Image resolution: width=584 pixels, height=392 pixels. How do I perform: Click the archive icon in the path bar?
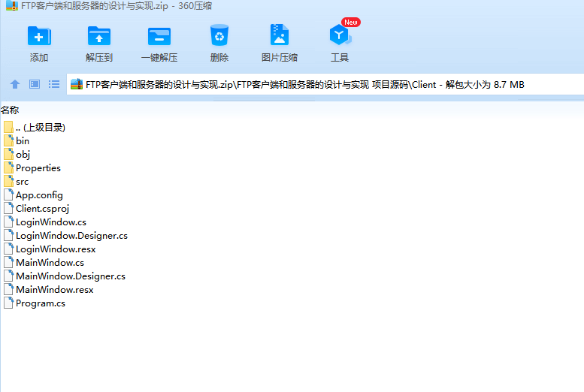point(77,84)
